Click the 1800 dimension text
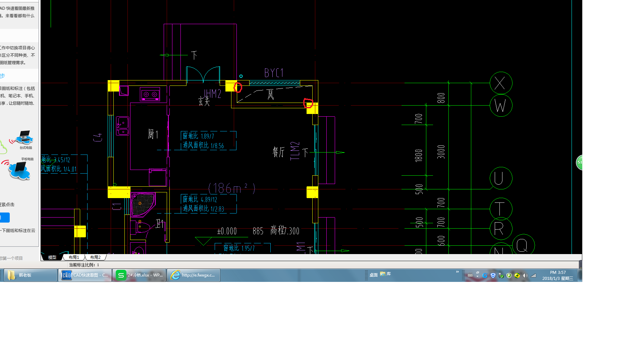The width and height of the screenshot is (644, 362). 418,156
